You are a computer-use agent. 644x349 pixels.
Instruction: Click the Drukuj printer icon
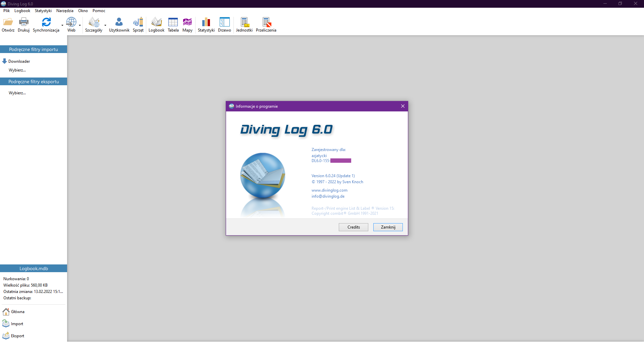click(23, 22)
